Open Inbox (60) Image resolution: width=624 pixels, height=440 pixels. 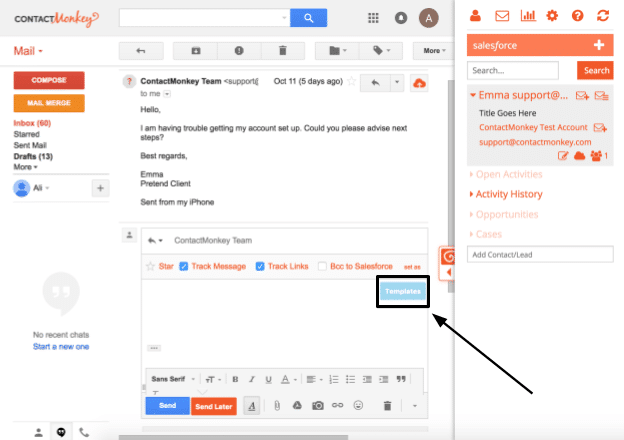[x=32, y=123]
